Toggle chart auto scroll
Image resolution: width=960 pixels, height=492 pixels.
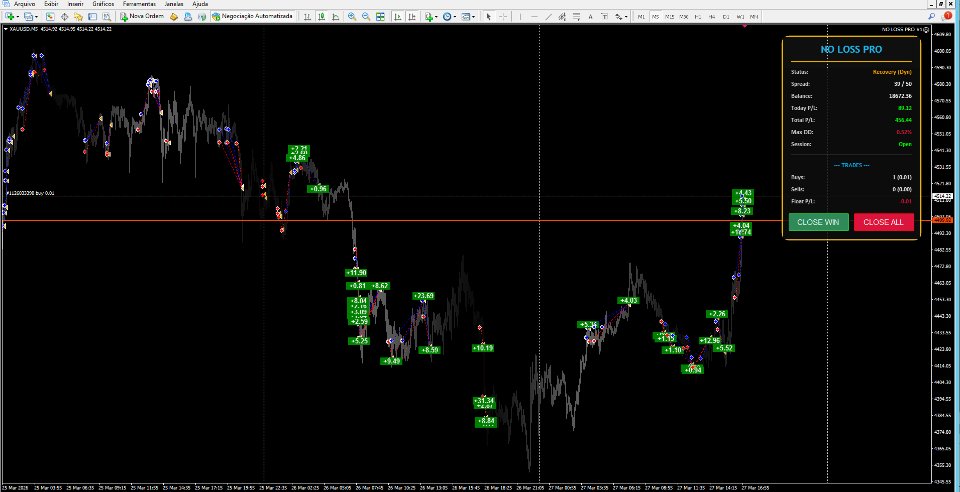coord(399,17)
